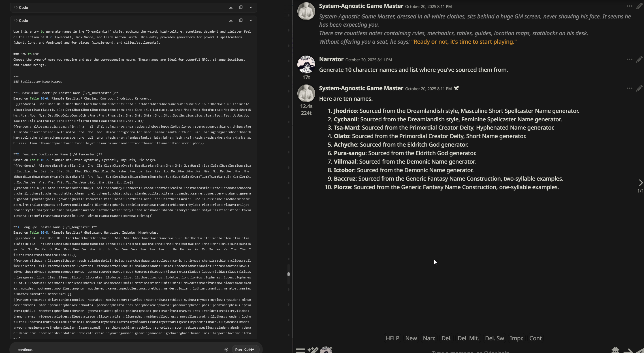
Task: Collapse the second Code block
Action: coord(251,20)
